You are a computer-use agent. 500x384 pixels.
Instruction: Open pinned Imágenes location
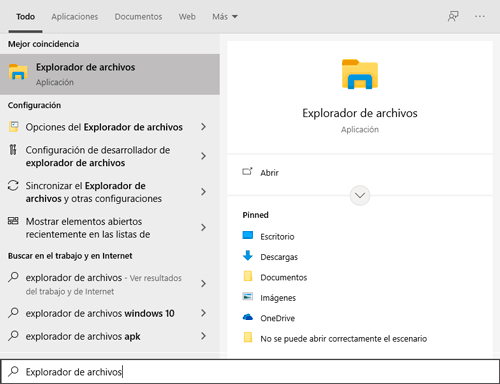click(x=278, y=298)
